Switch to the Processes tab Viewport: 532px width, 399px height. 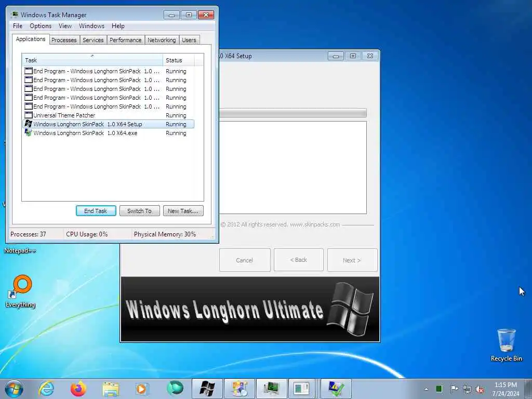coord(64,40)
